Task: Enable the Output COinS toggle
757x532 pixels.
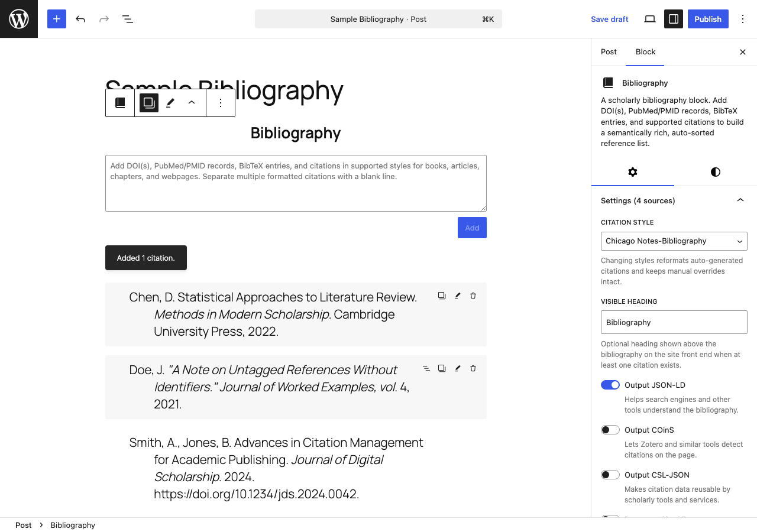Action: click(610, 430)
